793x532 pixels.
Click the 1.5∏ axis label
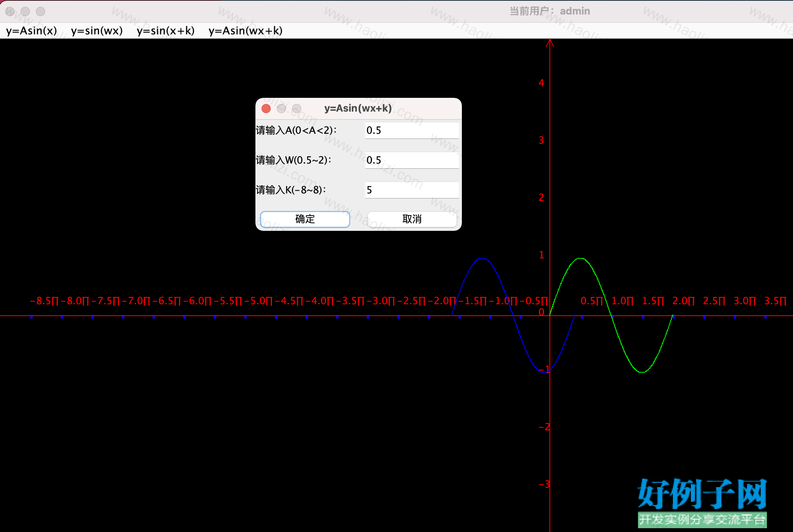click(x=653, y=301)
